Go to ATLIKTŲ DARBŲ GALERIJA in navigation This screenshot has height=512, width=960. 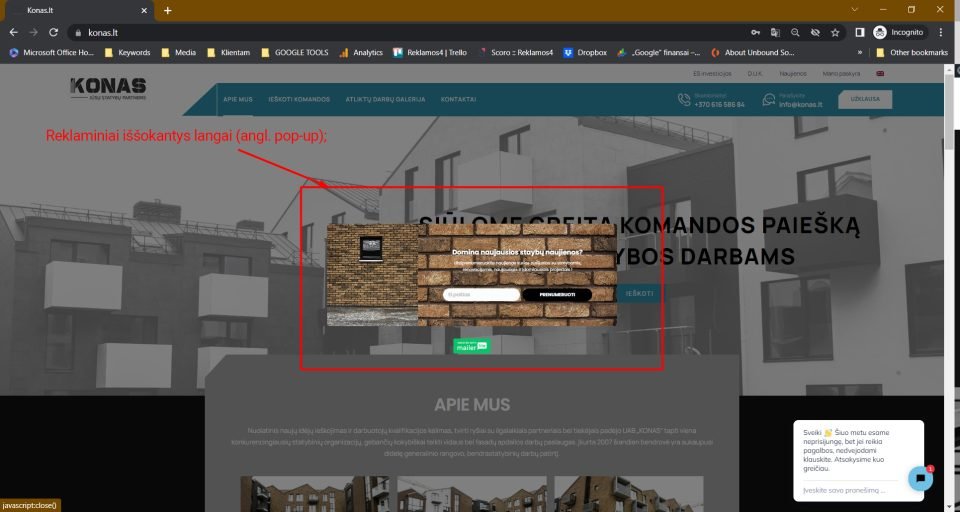(385, 100)
